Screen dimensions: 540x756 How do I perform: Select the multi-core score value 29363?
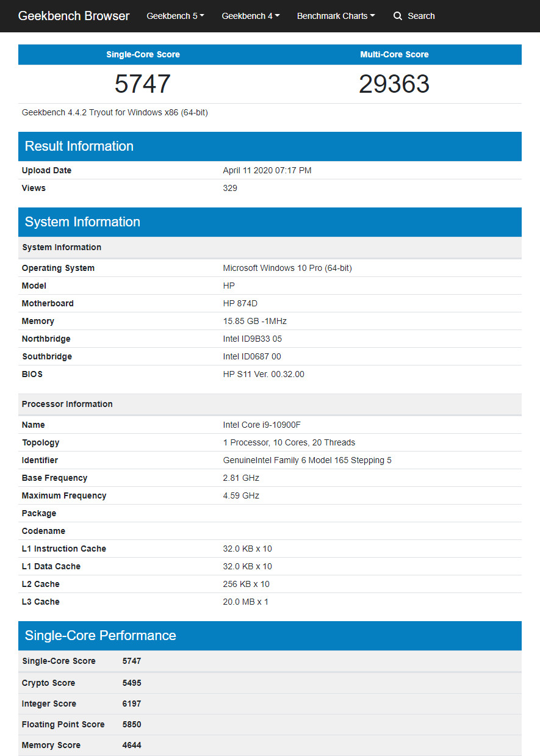click(x=394, y=84)
